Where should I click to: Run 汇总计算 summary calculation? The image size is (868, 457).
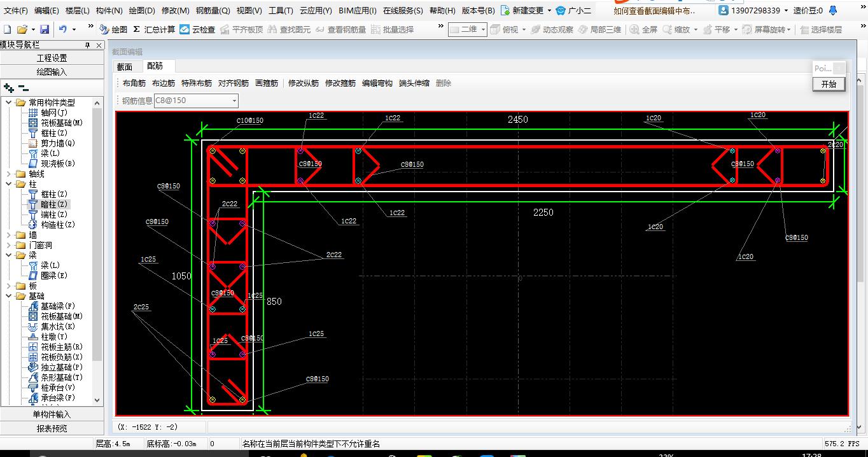click(x=154, y=29)
